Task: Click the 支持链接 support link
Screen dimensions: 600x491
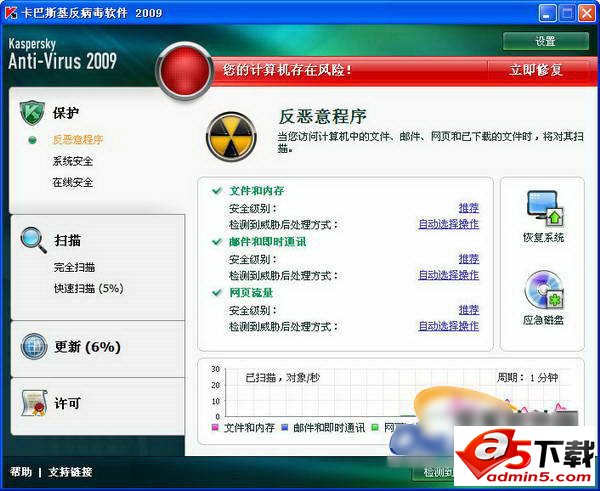Action: [70, 471]
